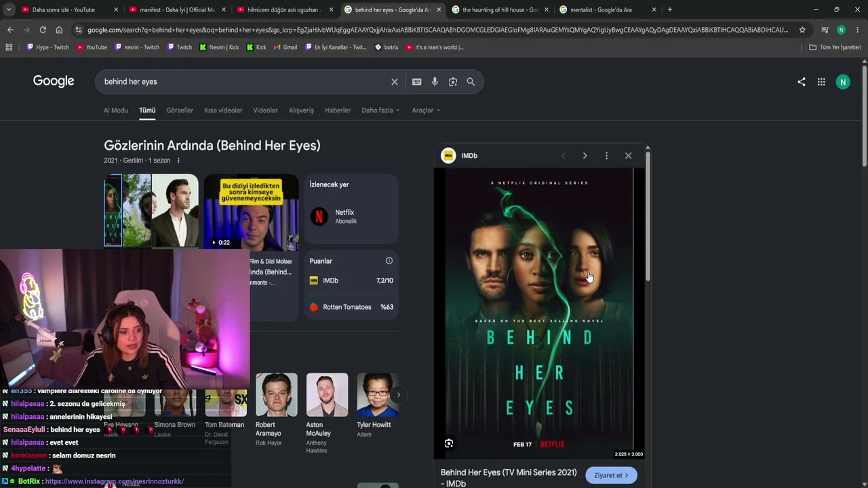Click the Ziyaret et button

click(611, 475)
